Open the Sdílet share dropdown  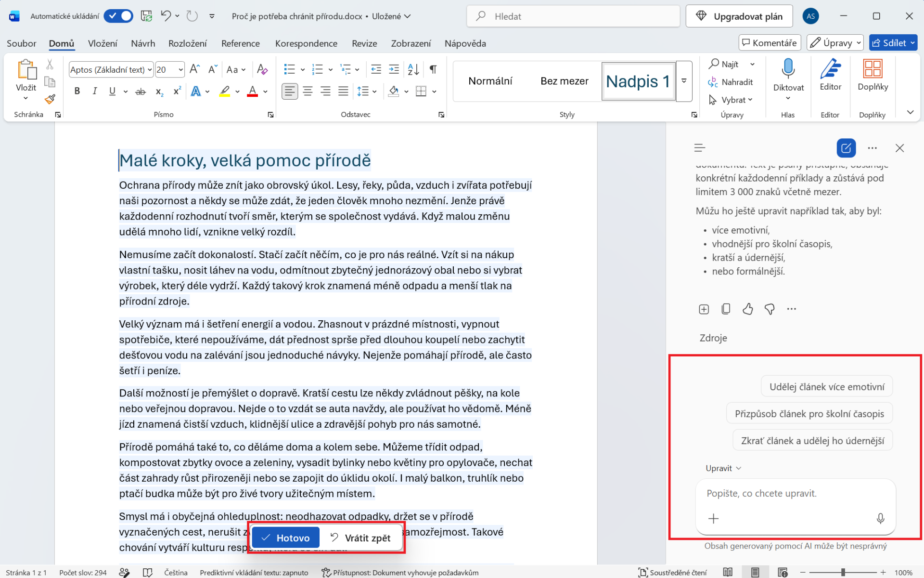tap(893, 43)
